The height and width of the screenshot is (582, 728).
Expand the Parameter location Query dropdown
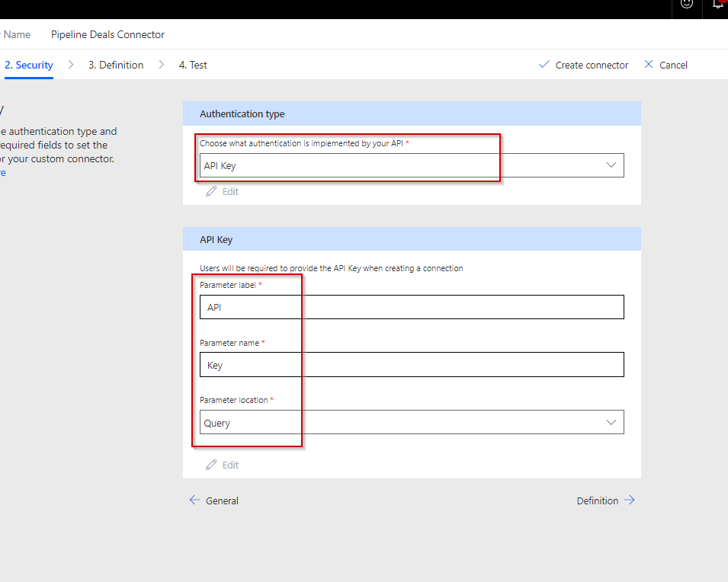click(x=412, y=423)
